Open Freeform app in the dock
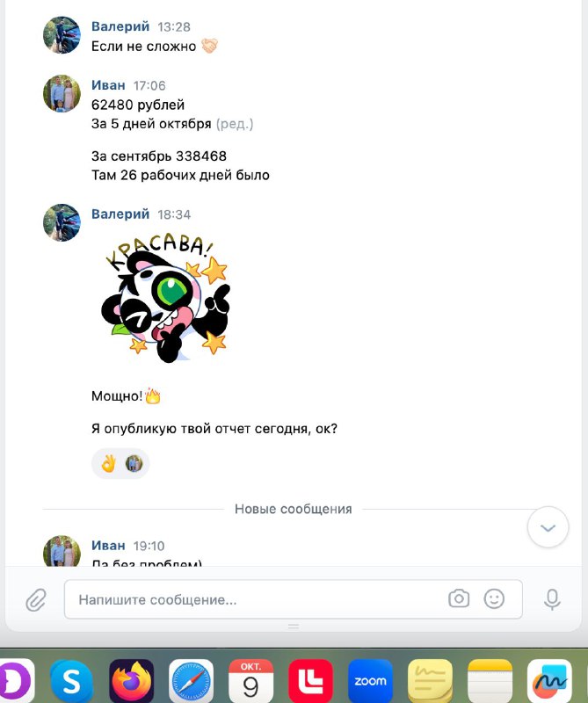The image size is (588, 703). click(549, 681)
